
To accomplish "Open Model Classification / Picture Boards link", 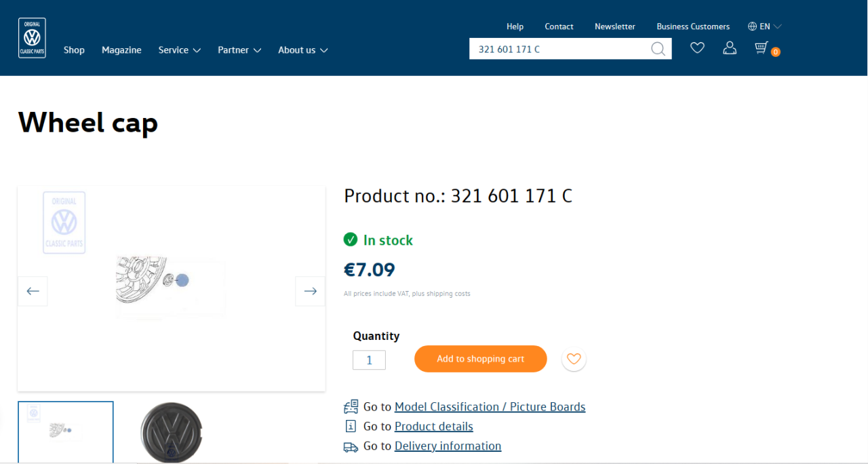I will [x=490, y=407].
